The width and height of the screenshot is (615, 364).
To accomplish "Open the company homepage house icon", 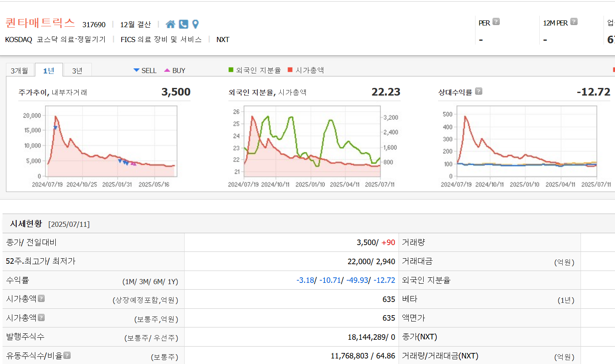I will 170,24.
